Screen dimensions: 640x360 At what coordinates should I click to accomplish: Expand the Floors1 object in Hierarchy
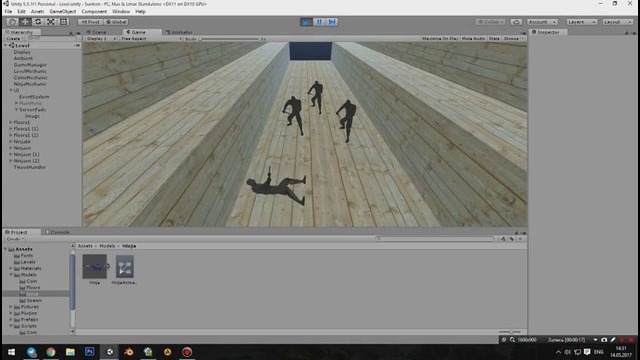point(11,122)
